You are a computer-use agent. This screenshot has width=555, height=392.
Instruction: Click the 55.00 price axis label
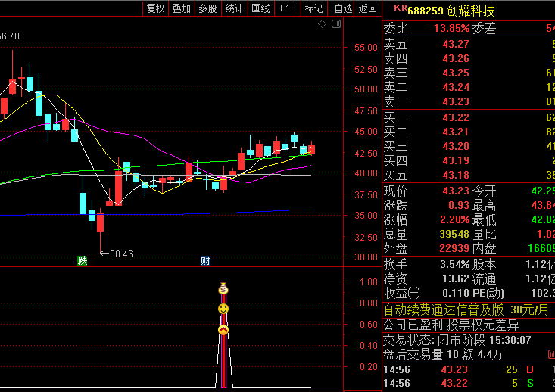366,48
